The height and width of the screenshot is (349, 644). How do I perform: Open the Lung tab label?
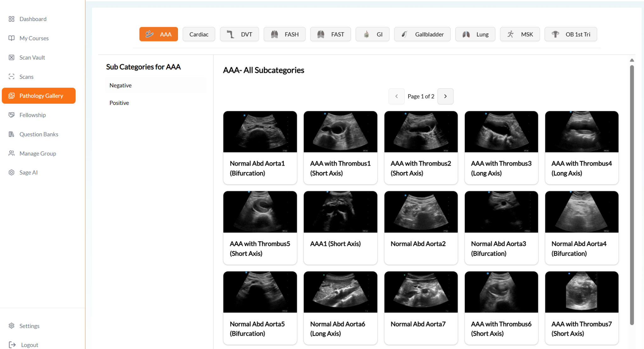tap(482, 34)
